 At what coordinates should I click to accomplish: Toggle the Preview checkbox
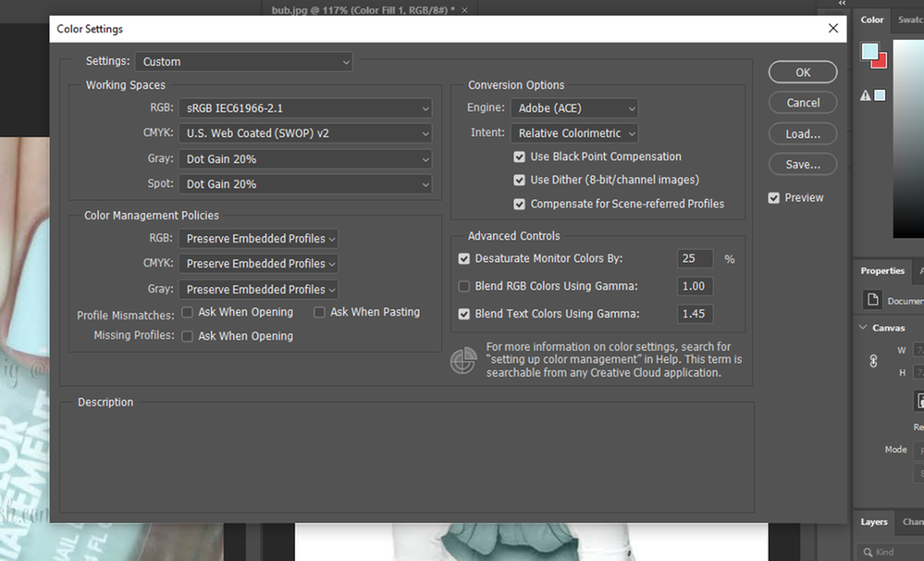774,198
